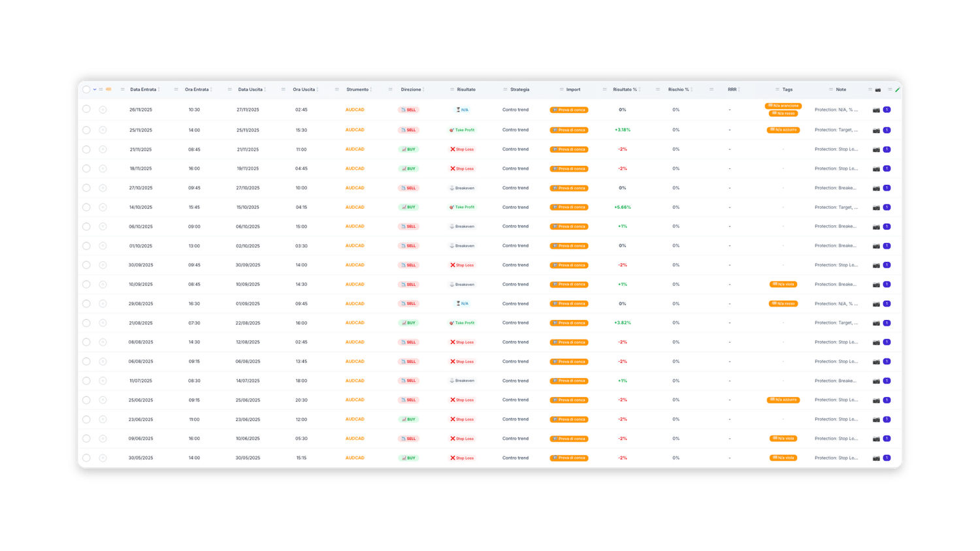Open screenshots camera icon on 26/11/2025 row
Image resolution: width=980 pixels, height=551 pixels.
click(x=876, y=110)
